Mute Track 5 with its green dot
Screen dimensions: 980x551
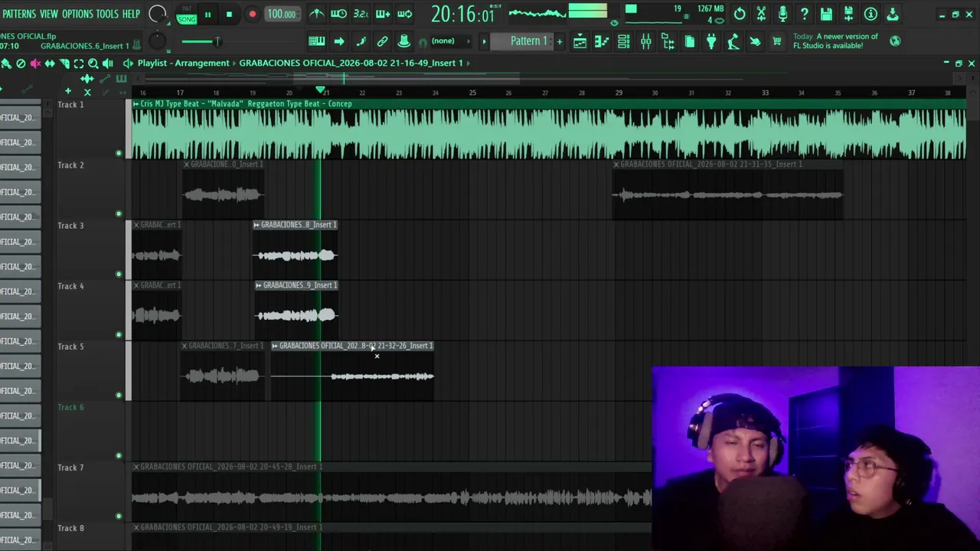pyautogui.click(x=119, y=395)
